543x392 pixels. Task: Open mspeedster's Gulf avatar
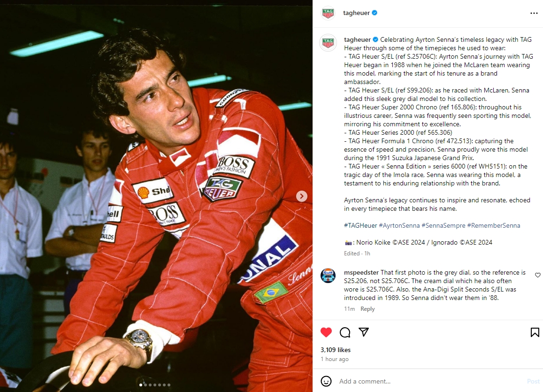click(328, 276)
